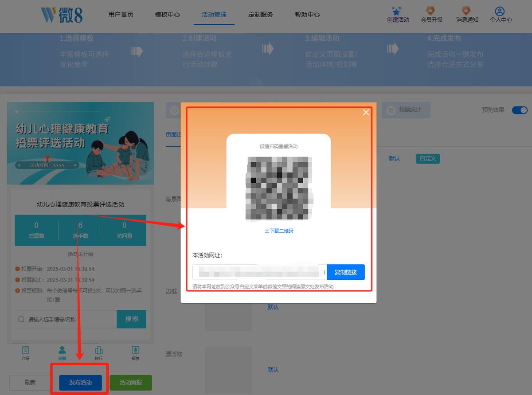Click the activity URL field
The image size is (532, 395).
pyautogui.click(x=260, y=272)
